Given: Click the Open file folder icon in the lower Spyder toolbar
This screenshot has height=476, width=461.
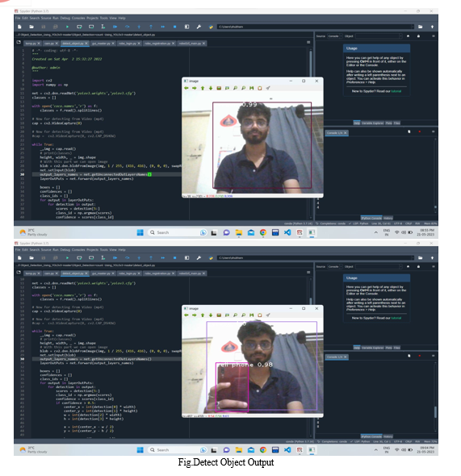Looking at the screenshot, I should point(31,257).
